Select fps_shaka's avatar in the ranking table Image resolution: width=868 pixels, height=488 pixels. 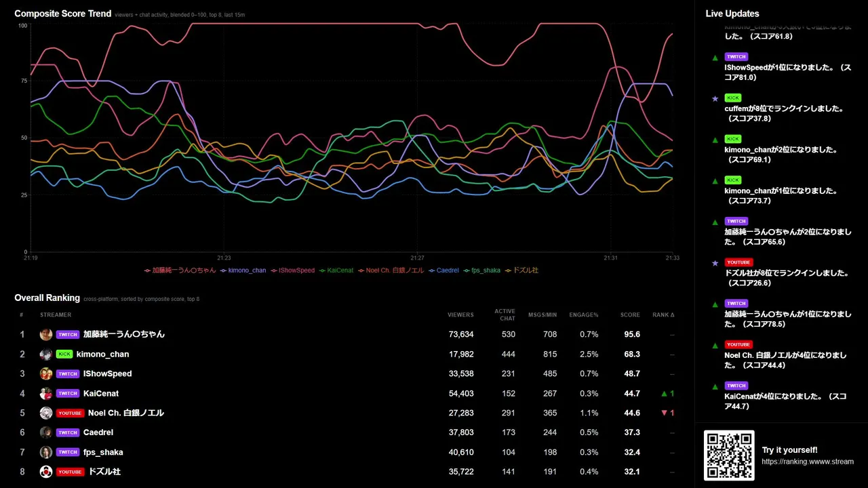click(x=46, y=452)
